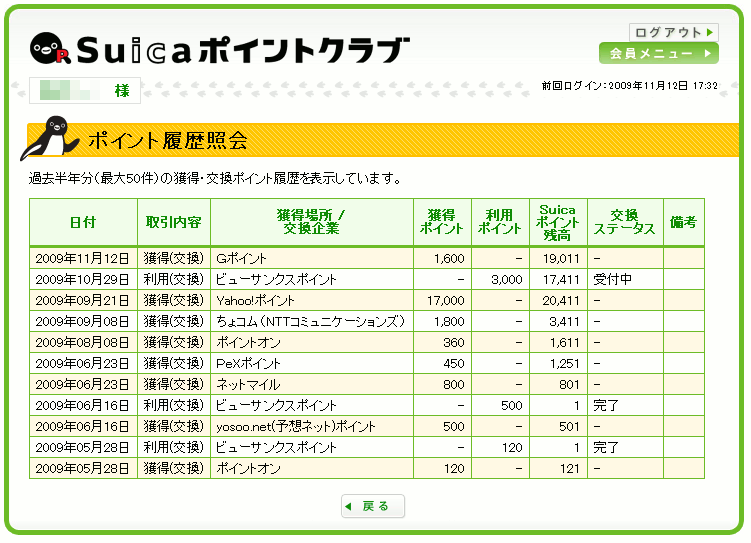
Task: Select the yosoo.net(予想ネット)ポイント entry
Action: [x=296, y=427]
